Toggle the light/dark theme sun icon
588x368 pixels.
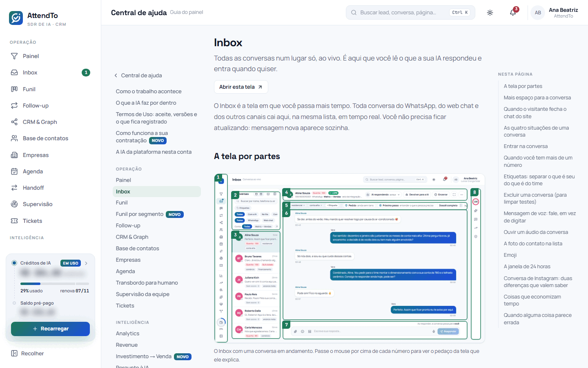coord(490,13)
